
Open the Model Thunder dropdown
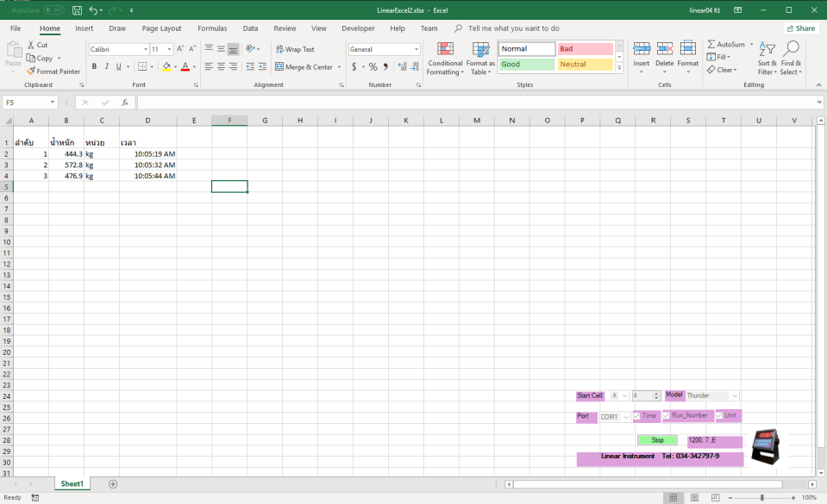[734, 395]
